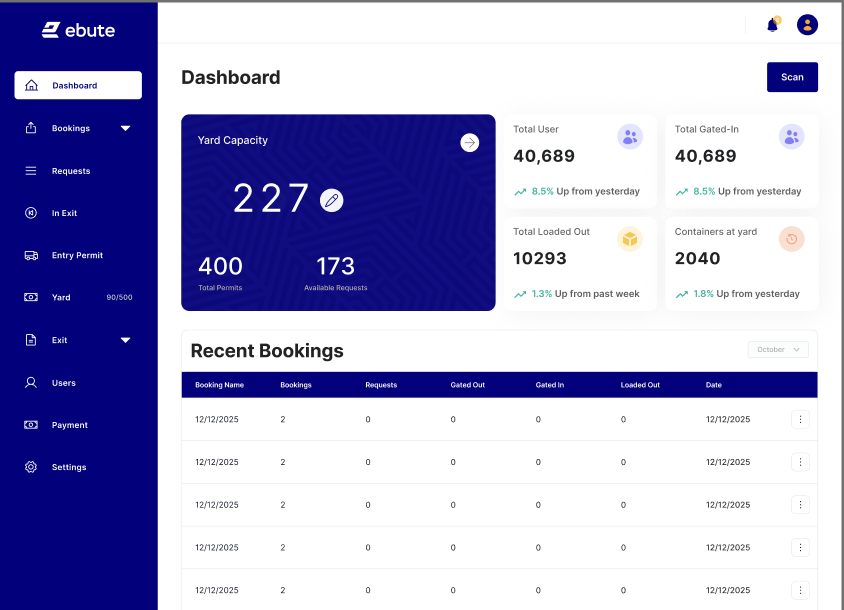Expand the Exit sidebar submenu arrow
The height and width of the screenshot is (610, 844).
coord(125,340)
